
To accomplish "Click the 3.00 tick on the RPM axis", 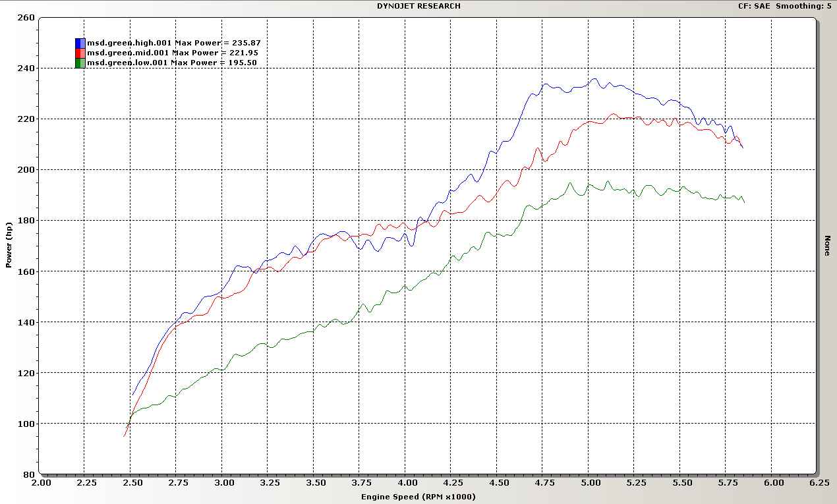I will pyautogui.click(x=224, y=483).
